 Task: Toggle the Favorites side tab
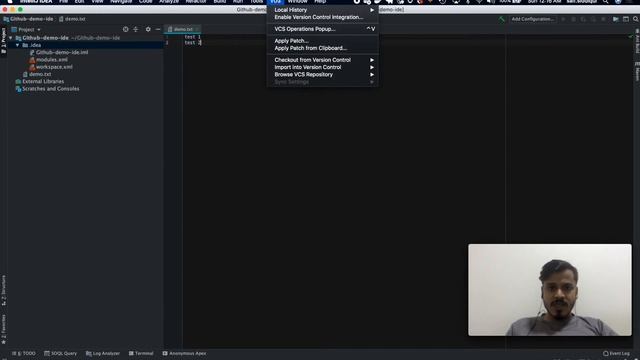(4, 329)
